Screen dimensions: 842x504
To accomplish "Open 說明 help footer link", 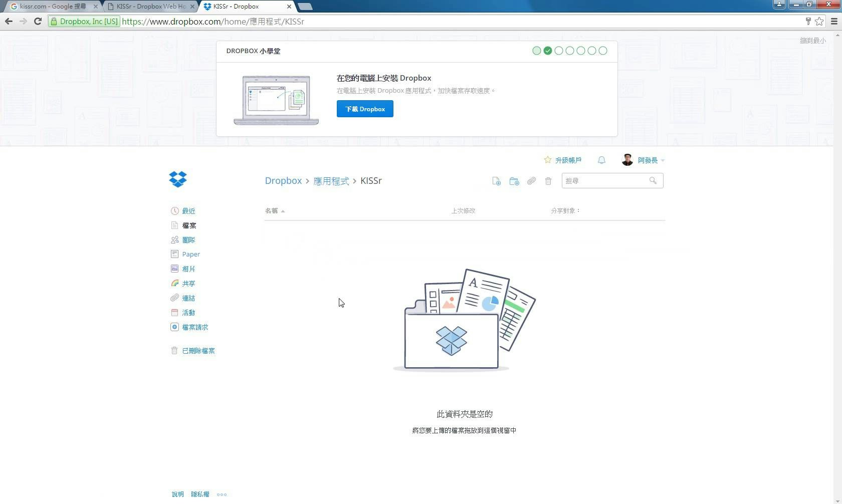I will coord(178,494).
